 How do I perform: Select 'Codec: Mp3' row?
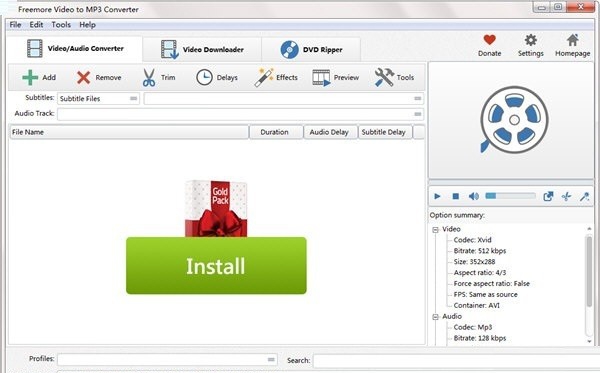(x=473, y=327)
